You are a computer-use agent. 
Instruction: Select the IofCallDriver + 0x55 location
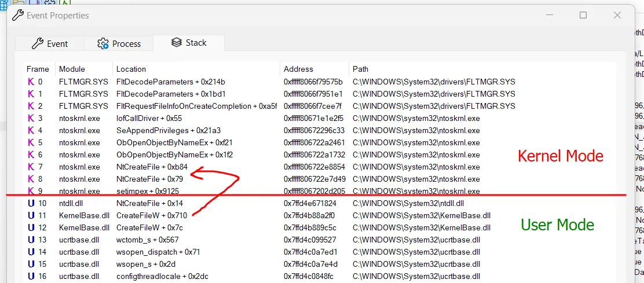149,118
